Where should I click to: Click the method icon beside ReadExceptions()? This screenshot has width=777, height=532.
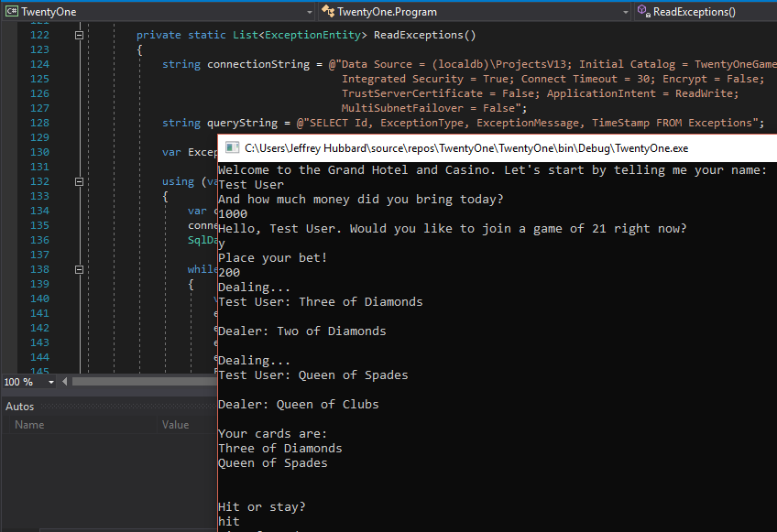[644, 11]
